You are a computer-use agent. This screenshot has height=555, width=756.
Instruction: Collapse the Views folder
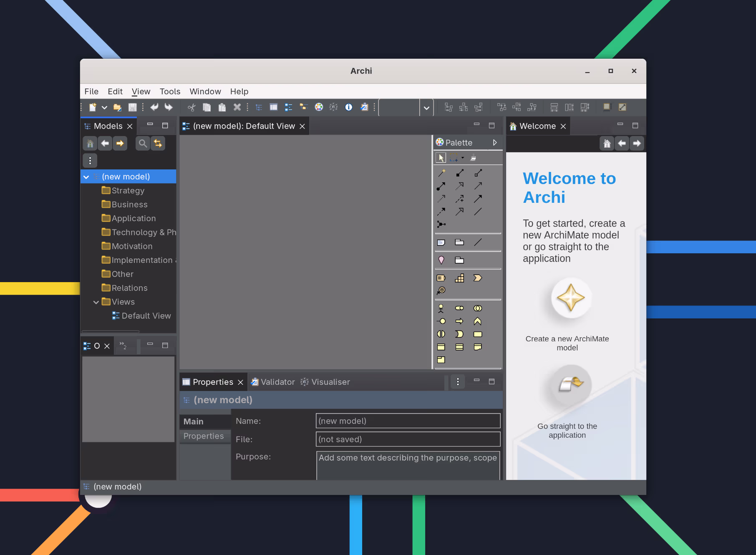96,302
